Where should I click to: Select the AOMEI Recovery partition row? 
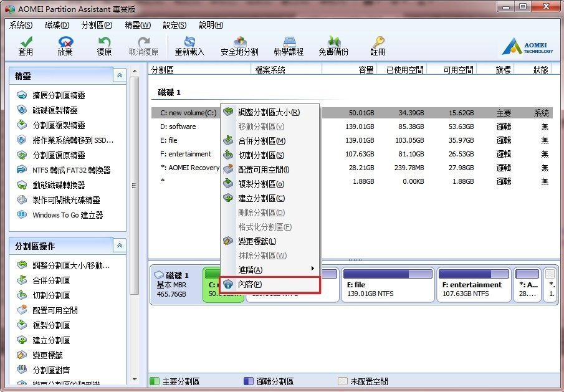point(351,168)
